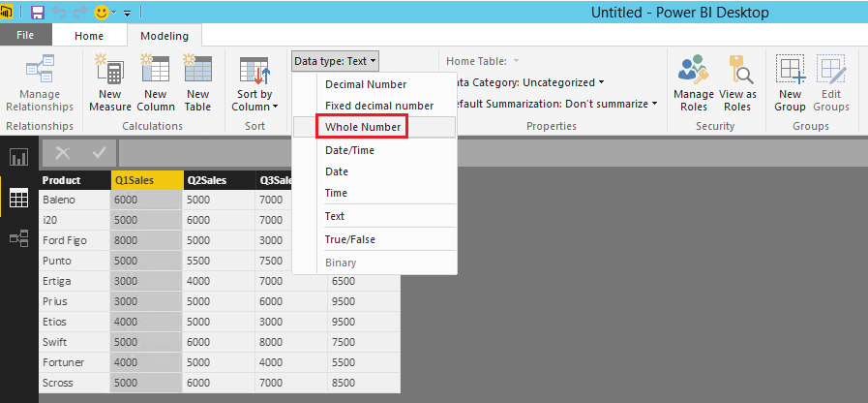Switch to the Home tab
868x403 pixels.
click(89, 36)
